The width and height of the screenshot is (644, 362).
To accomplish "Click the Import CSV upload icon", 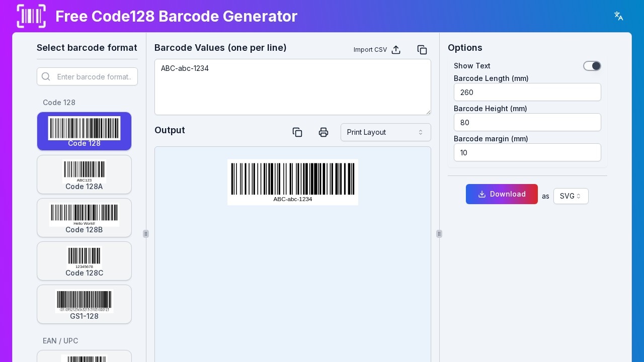I will click(x=396, y=50).
